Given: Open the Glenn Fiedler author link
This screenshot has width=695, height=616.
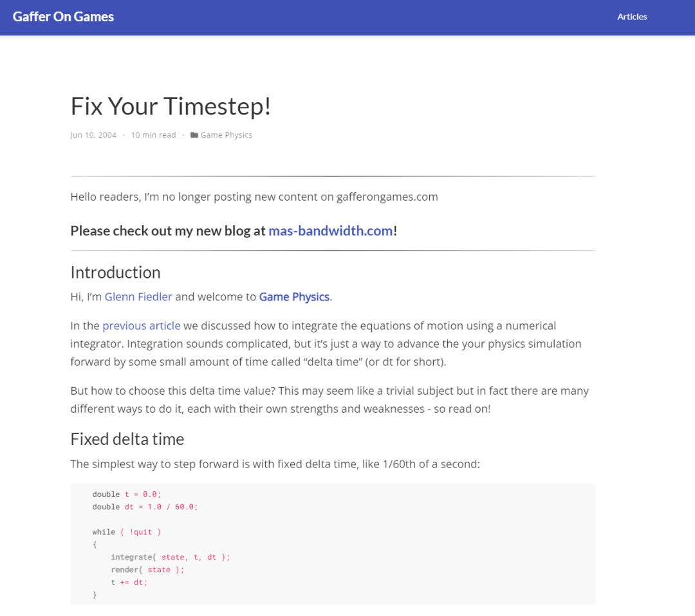Looking at the screenshot, I should point(138,296).
